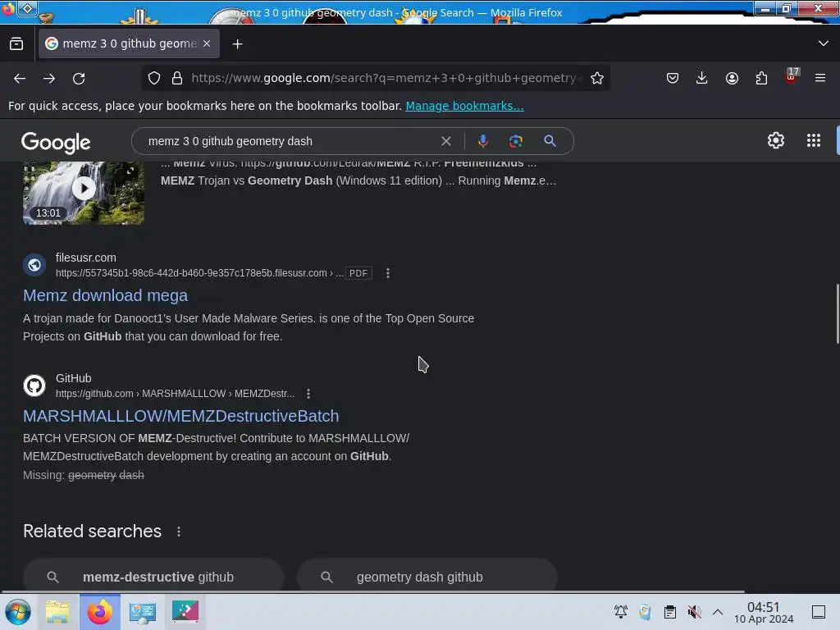Image resolution: width=840 pixels, height=630 pixels.
Task: Open the Firefox View icon beside the tab
Action: coord(16,44)
